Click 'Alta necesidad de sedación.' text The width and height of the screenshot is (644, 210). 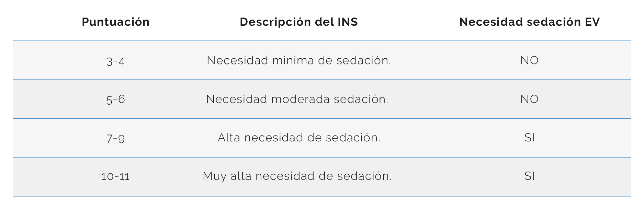click(299, 138)
